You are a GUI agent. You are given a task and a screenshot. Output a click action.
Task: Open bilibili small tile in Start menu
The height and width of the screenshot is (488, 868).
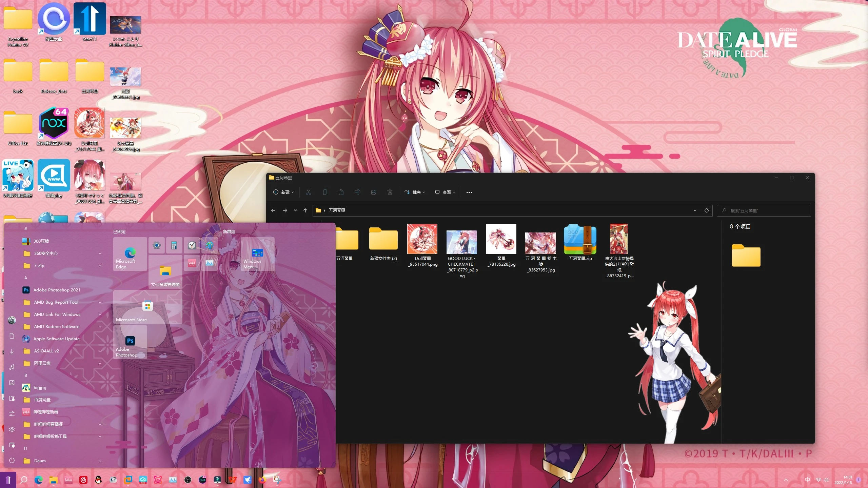click(x=192, y=263)
